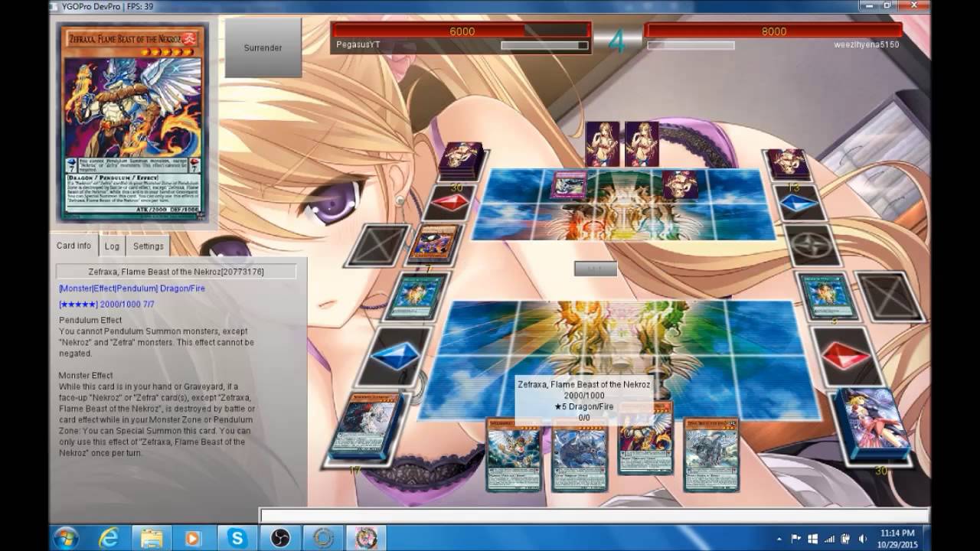Click the grey phase button between the fields
Image resolution: width=980 pixels, height=551 pixels.
point(595,269)
